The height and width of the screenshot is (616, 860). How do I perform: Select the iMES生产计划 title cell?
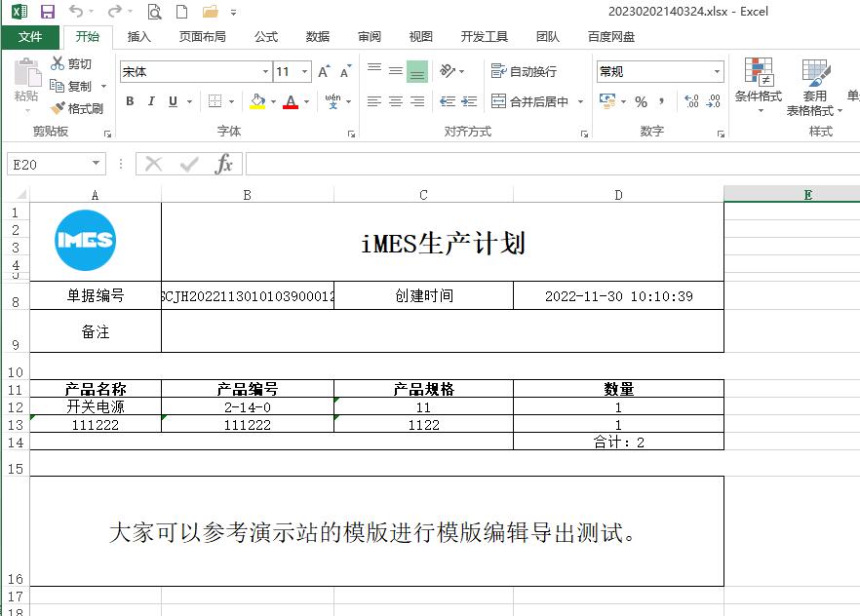[x=443, y=243]
